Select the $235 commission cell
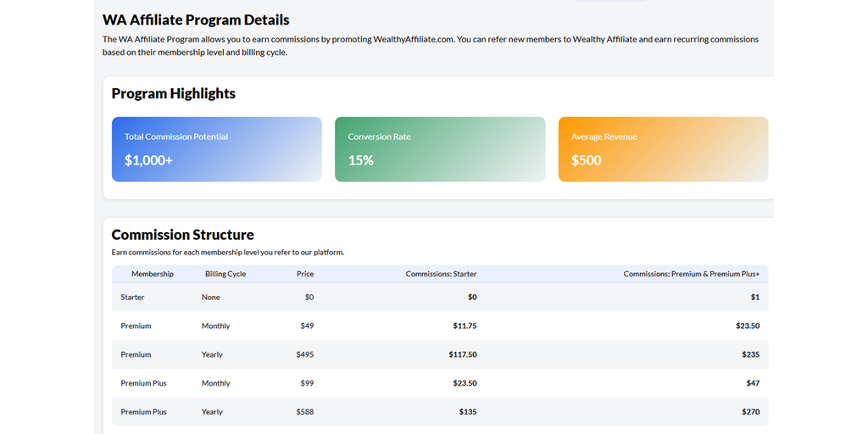Screen dimensions: 868x434 point(751,355)
